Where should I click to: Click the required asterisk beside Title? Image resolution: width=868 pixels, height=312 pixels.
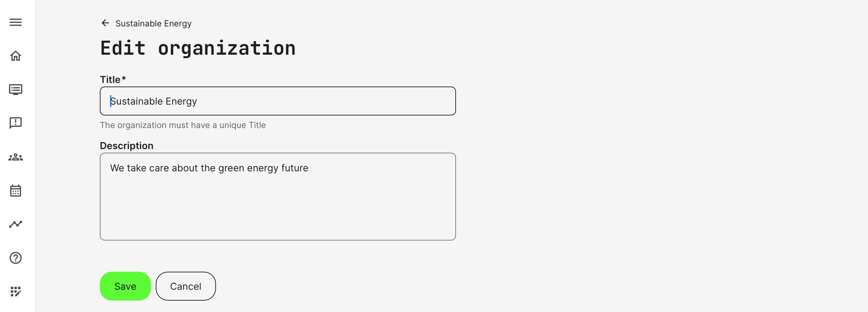pos(124,79)
